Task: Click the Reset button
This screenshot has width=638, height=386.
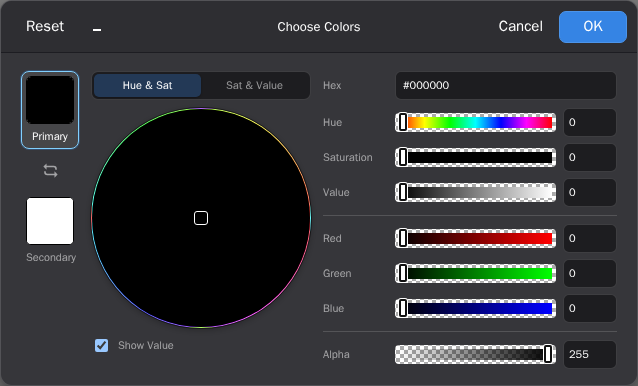Action: point(45,26)
